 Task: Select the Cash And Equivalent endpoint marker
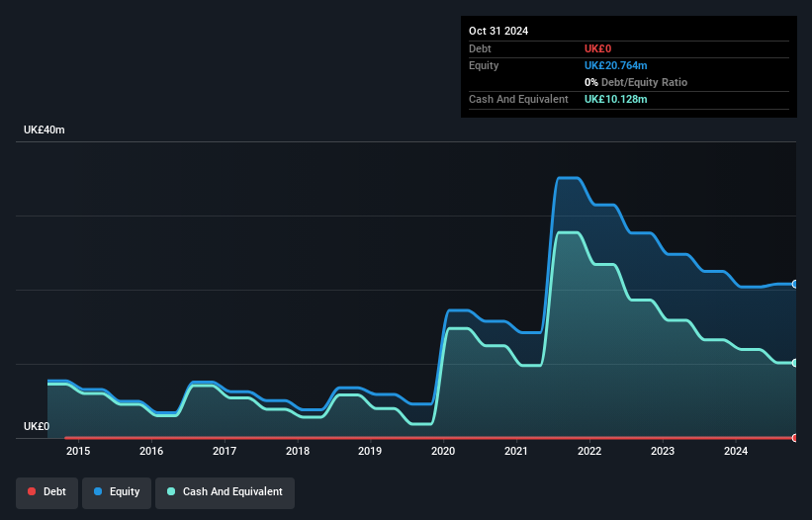(x=795, y=363)
